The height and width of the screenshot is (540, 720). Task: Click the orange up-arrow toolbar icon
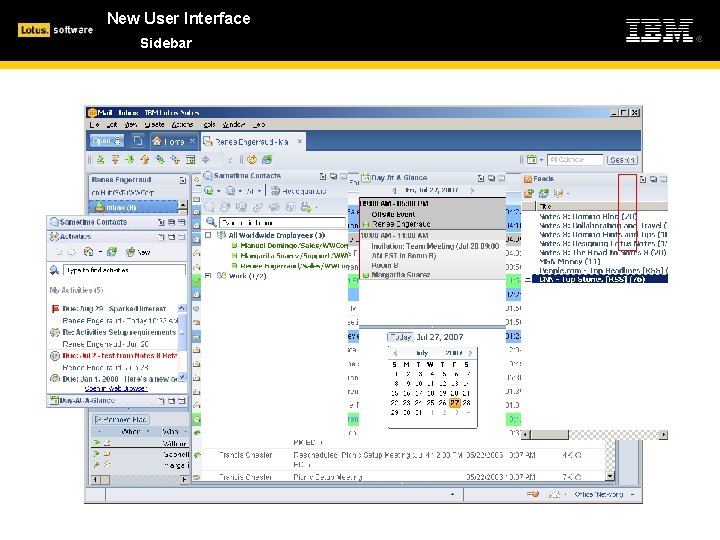(x=145, y=160)
